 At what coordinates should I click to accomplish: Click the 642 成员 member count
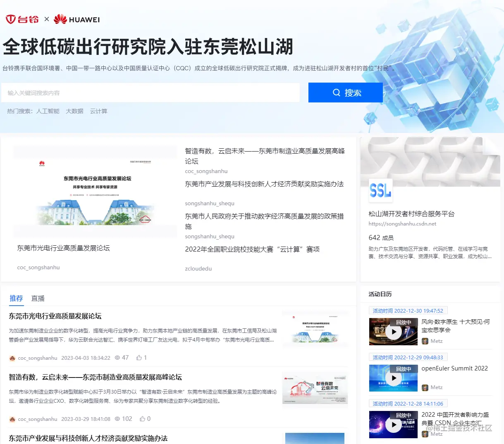(x=381, y=238)
